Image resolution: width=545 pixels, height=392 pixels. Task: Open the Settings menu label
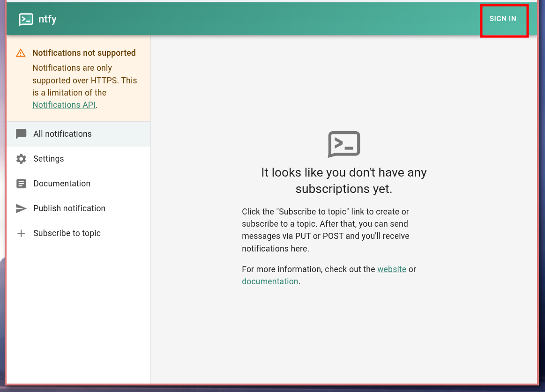pos(49,159)
